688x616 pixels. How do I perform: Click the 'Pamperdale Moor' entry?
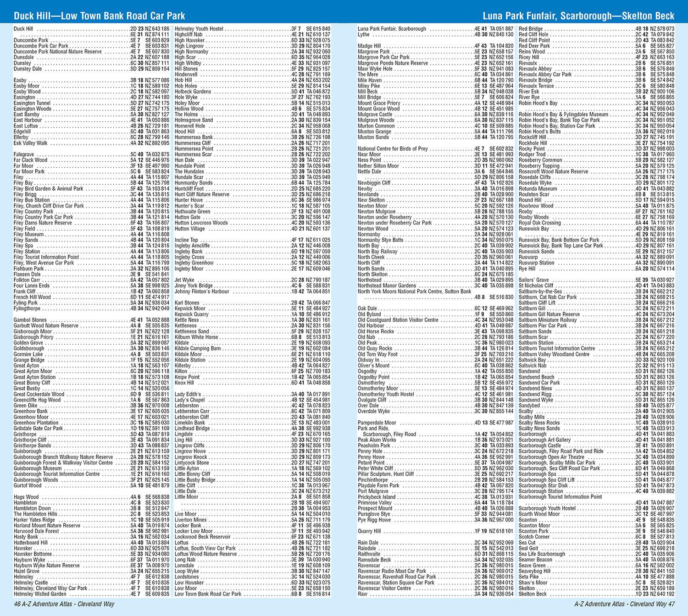click(435, 423)
